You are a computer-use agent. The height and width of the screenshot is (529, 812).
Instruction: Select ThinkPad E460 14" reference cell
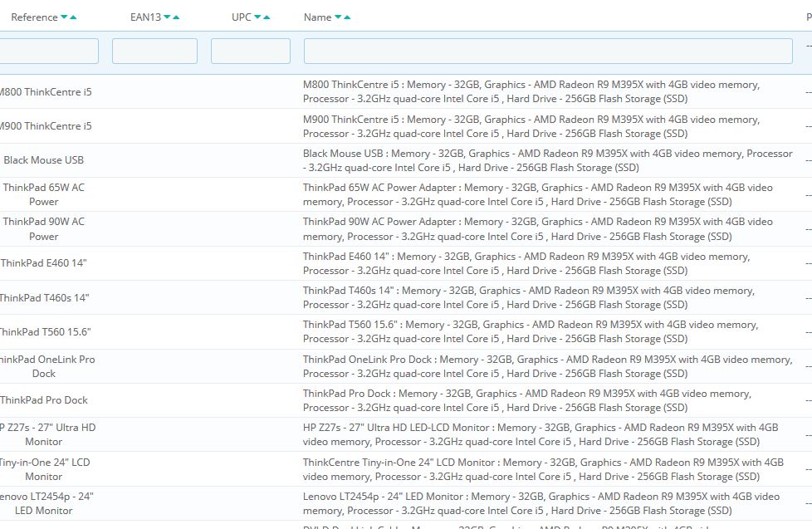click(43, 263)
